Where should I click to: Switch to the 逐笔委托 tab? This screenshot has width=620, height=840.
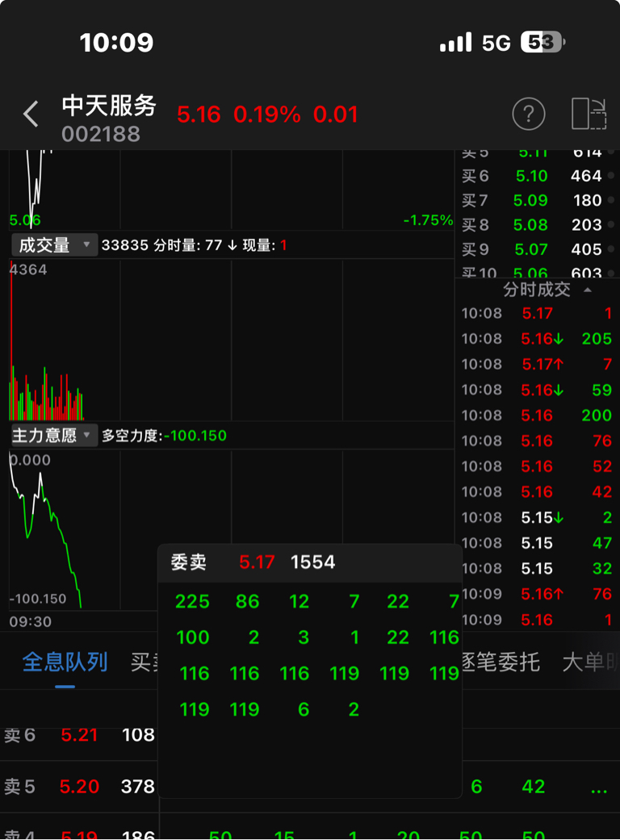click(x=501, y=662)
